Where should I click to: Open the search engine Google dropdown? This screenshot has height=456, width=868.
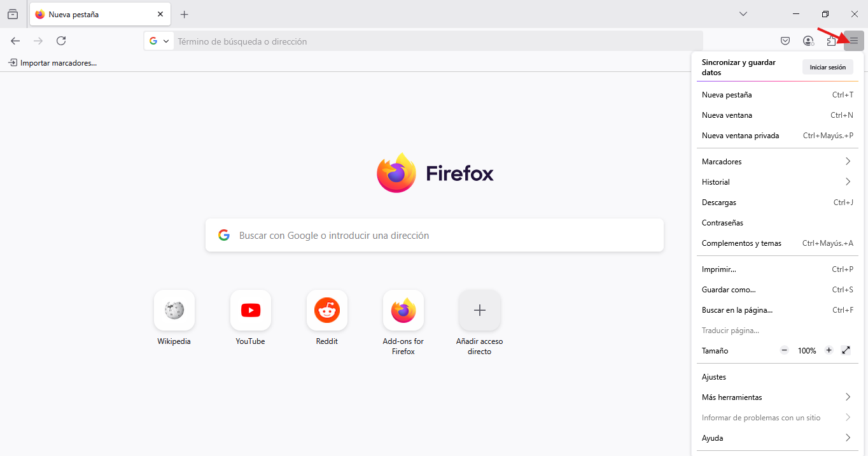pyautogui.click(x=159, y=41)
